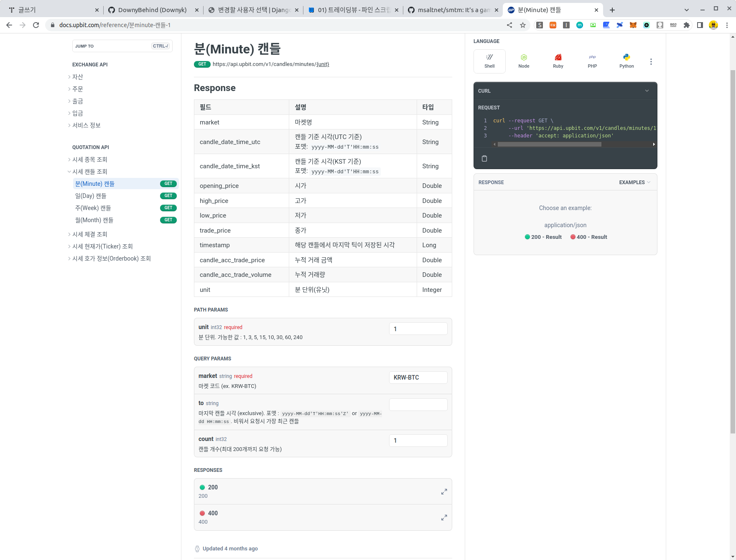Click the {unit} link in endpoint URL

point(323,64)
